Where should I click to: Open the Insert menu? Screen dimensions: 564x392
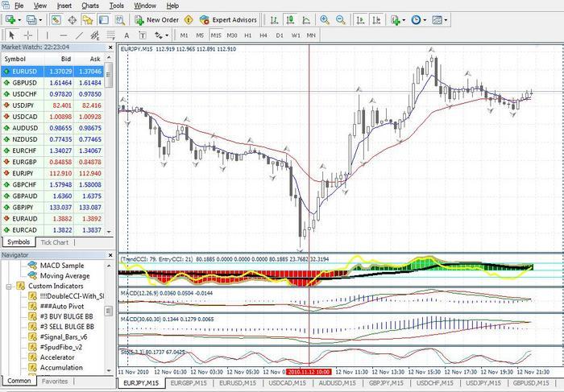pyautogui.click(x=64, y=6)
